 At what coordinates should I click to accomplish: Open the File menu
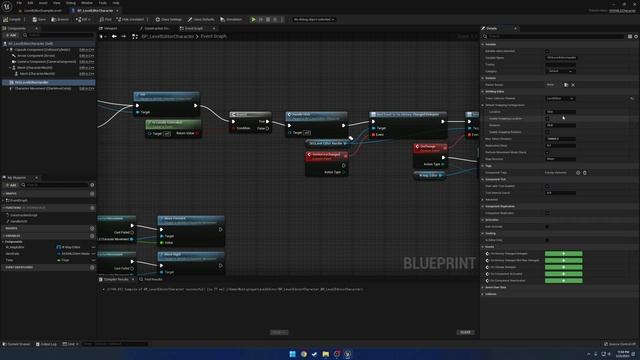(19, 3)
